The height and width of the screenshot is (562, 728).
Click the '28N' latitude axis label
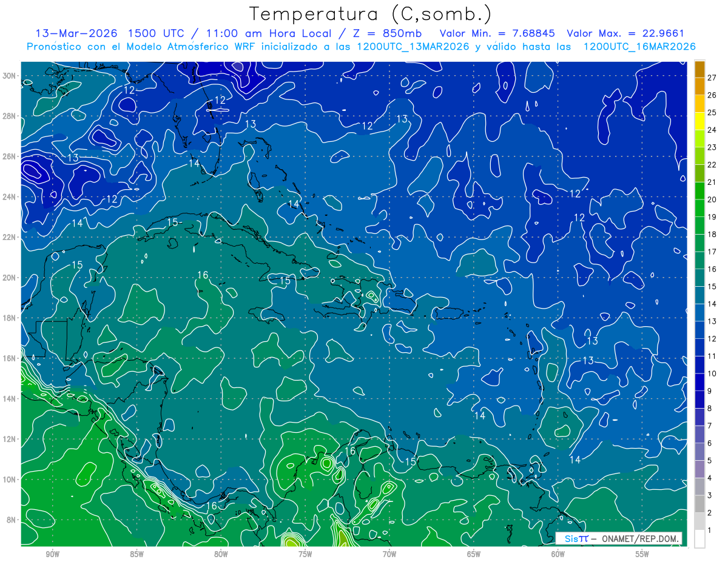10,116
